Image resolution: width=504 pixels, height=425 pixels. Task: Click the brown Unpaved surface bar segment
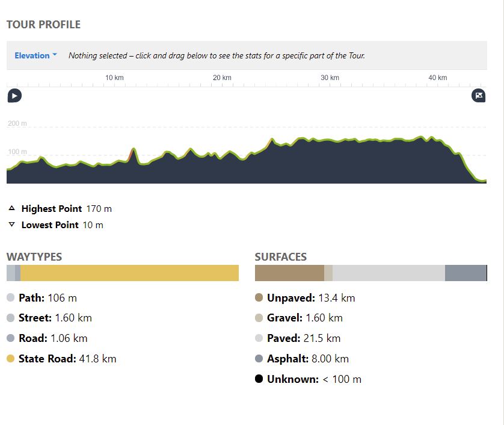pos(289,273)
